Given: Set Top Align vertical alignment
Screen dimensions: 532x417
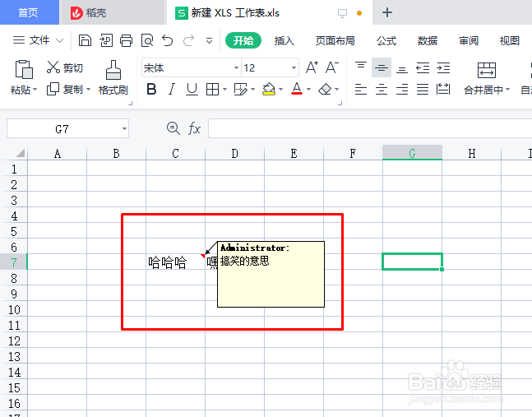Looking at the screenshot, I should tap(361, 65).
